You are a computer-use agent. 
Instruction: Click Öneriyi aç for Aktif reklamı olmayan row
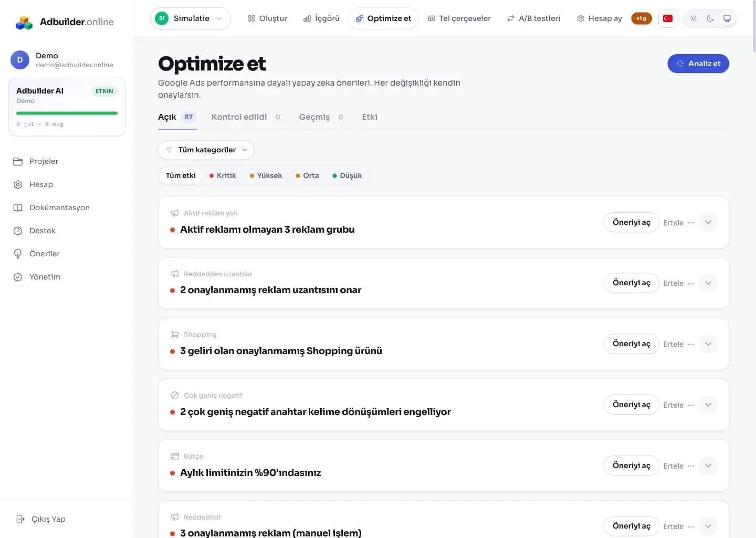[632, 222]
